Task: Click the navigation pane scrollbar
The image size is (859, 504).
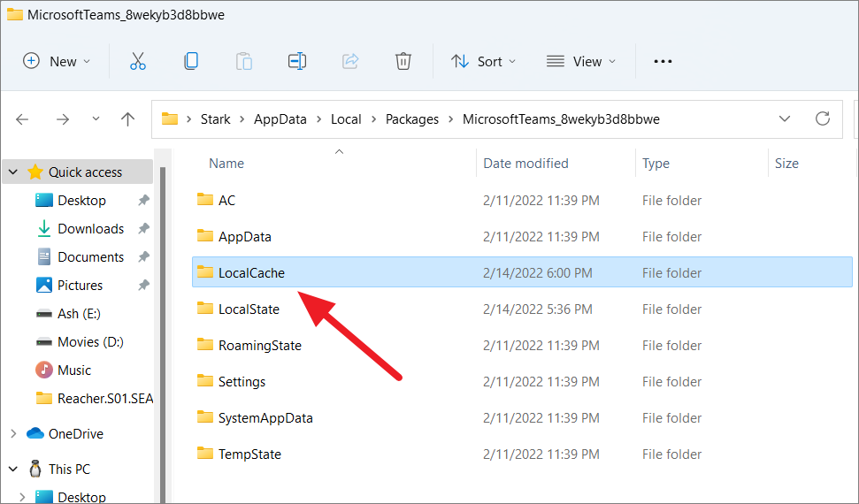Action: [162, 334]
